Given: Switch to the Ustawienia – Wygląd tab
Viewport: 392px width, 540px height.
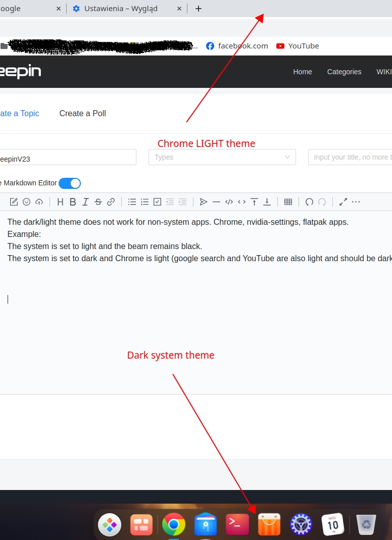Looking at the screenshot, I should pyautogui.click(x=121, y=9).
